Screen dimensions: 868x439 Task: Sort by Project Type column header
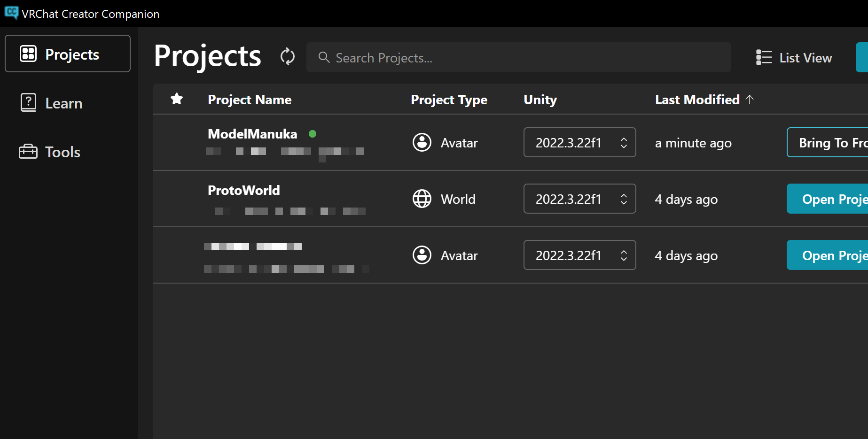pyautogui.click(x=449, y=100)
